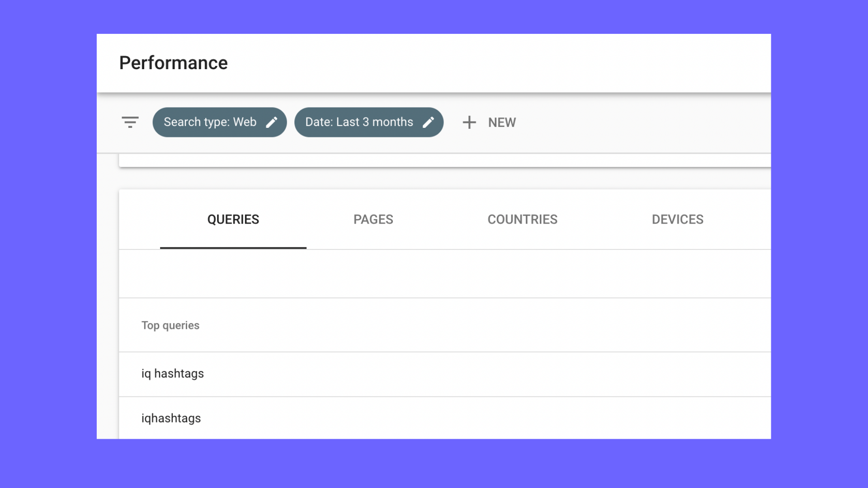Image resolution: width=868 pixels, height=488 pixels.
Task: Switch to the COUNTRIES tab
Action: click(523, 220)
